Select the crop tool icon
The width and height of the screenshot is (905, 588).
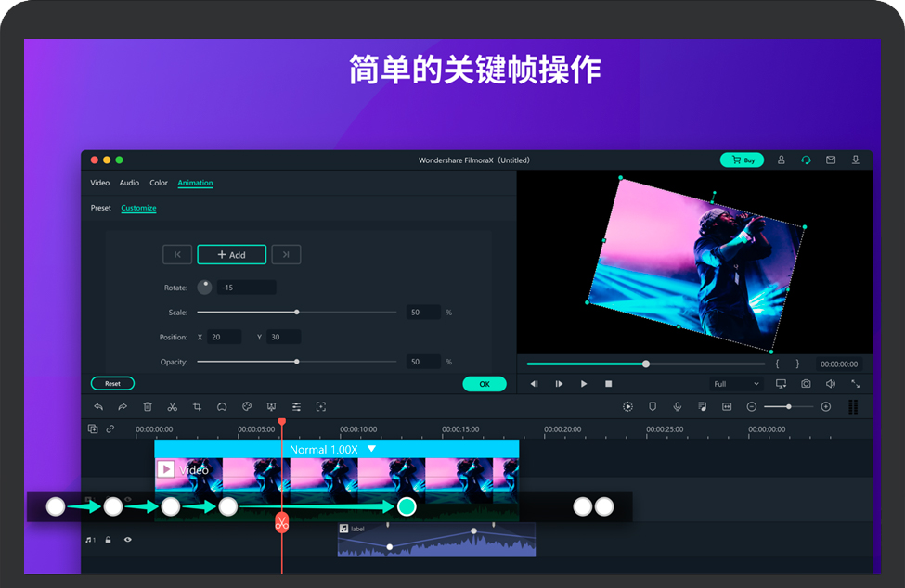tap(197, 406)
